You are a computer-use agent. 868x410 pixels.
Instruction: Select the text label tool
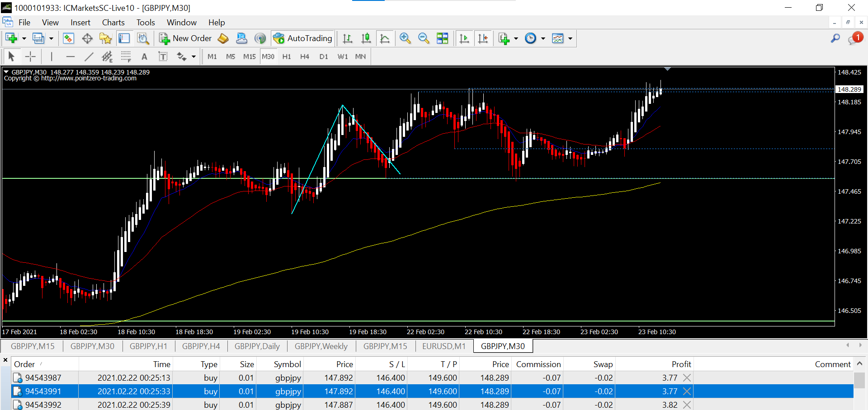(163, 56)
